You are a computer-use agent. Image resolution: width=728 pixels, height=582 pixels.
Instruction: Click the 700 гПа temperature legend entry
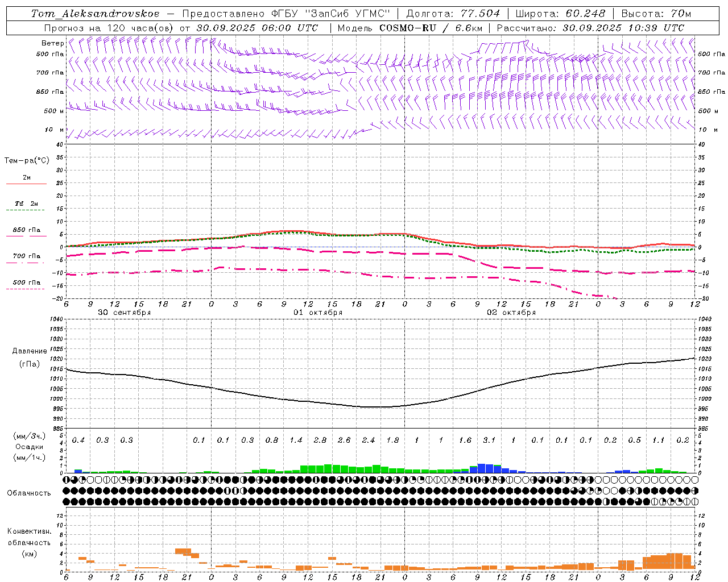click(27, 256)
